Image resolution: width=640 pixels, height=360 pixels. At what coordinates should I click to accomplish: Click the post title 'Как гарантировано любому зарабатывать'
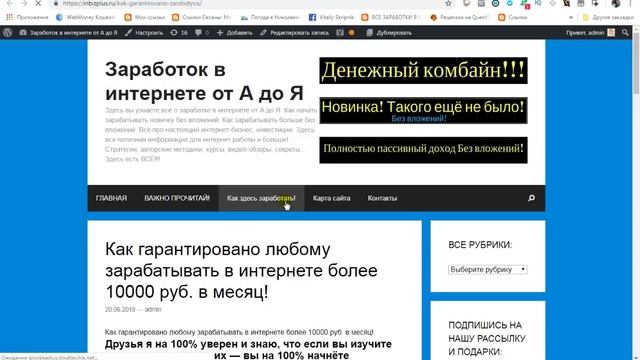[x=241, y=270]
